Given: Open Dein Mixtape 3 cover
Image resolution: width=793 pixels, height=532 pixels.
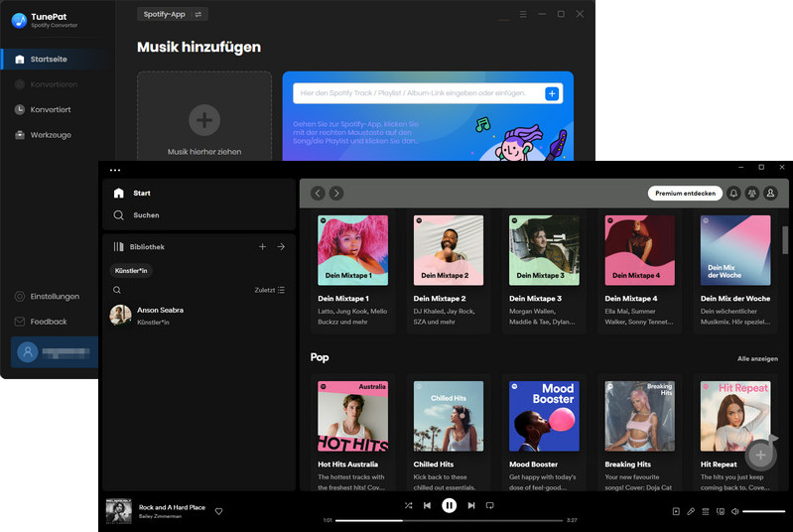Looking at the screenshot, I should click(x=544, y=250).
